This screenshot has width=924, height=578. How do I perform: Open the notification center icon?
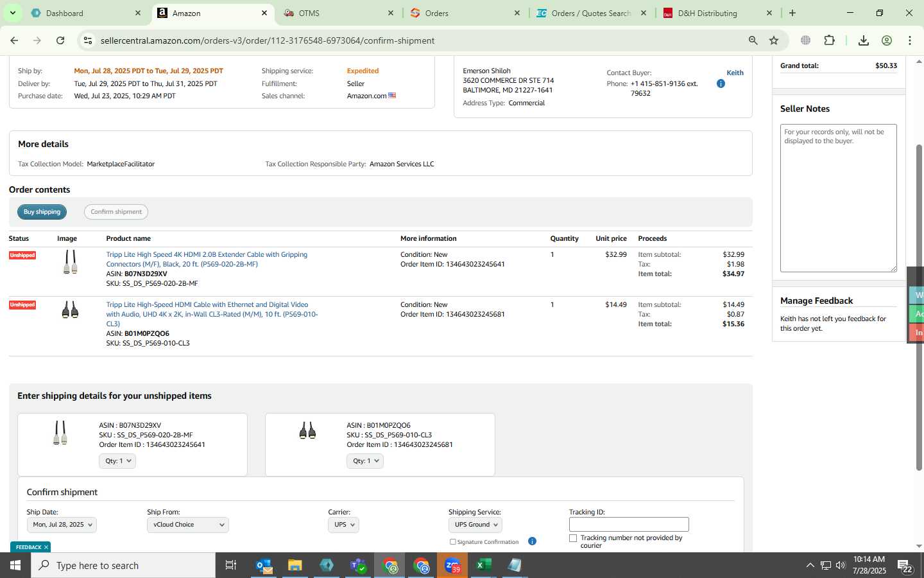point(905,566)
